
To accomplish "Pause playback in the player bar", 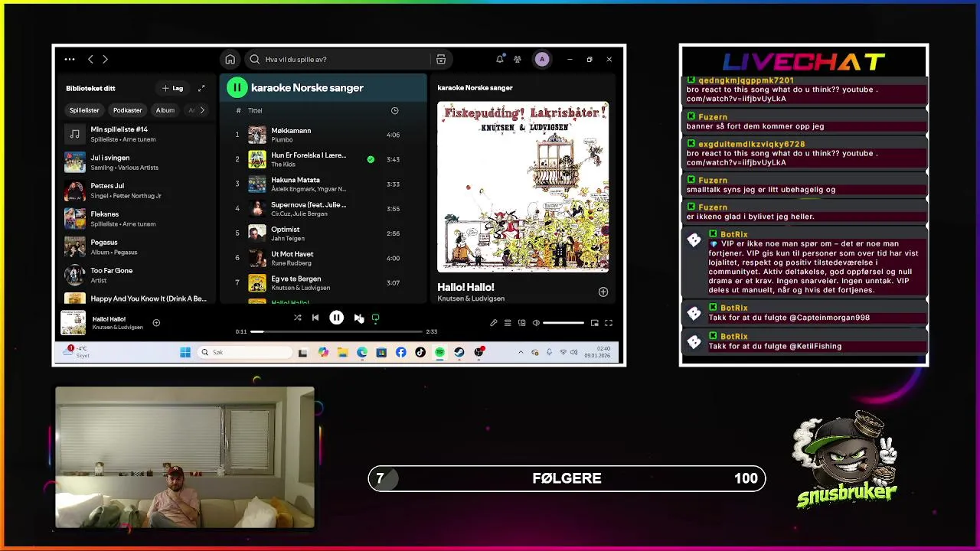I will [336, 318].
